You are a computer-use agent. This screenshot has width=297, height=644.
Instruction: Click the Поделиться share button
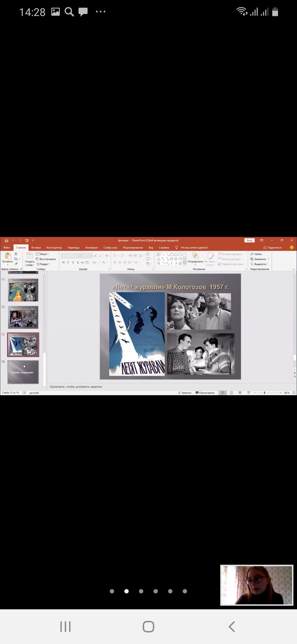[x=272, y=248]
